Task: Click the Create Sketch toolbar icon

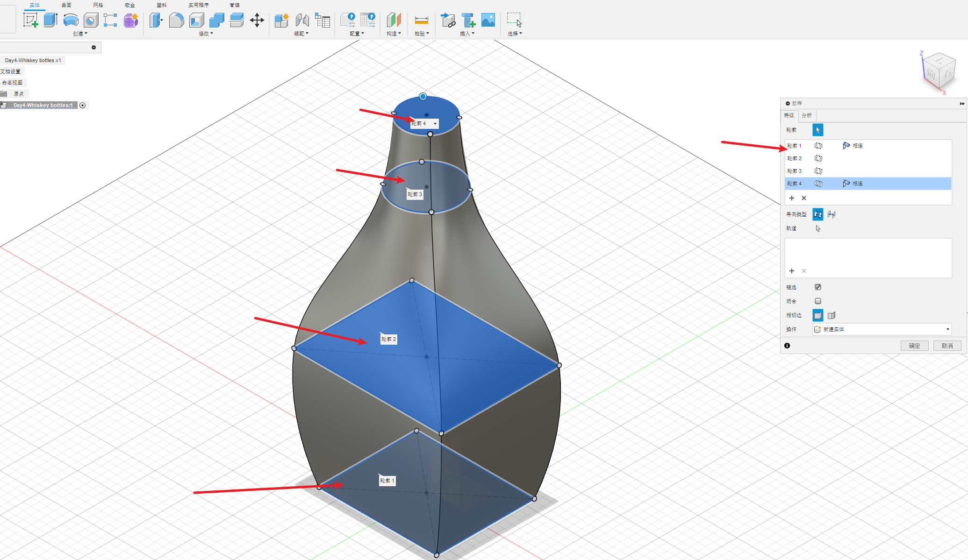Action: (30, 20)
